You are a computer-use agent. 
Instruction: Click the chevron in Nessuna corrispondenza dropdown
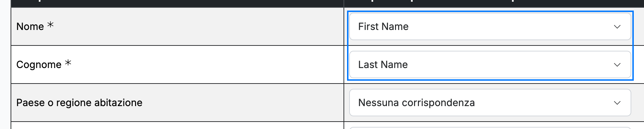click(x=617, y=103)
